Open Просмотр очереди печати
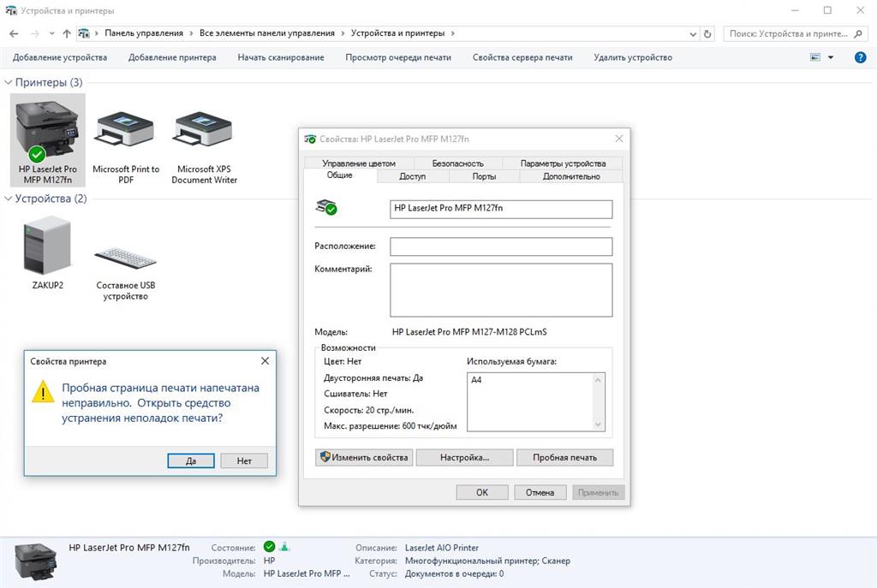Viewport: 877px width, 588px height. point(398,57)
